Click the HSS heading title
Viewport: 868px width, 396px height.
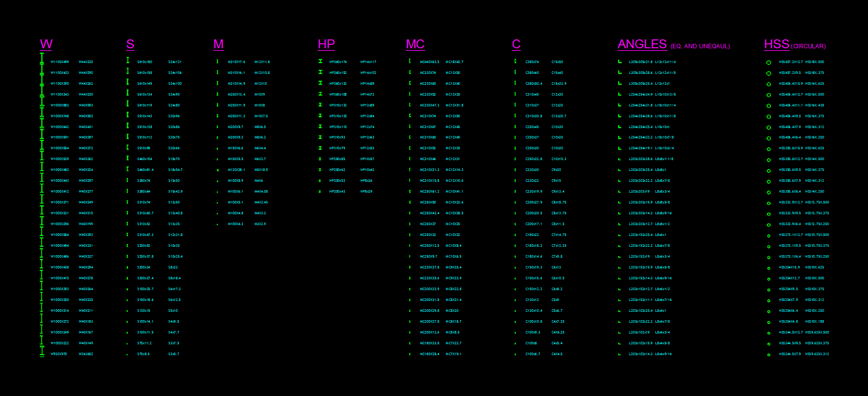pyautogui.click(x=776, y=44)
